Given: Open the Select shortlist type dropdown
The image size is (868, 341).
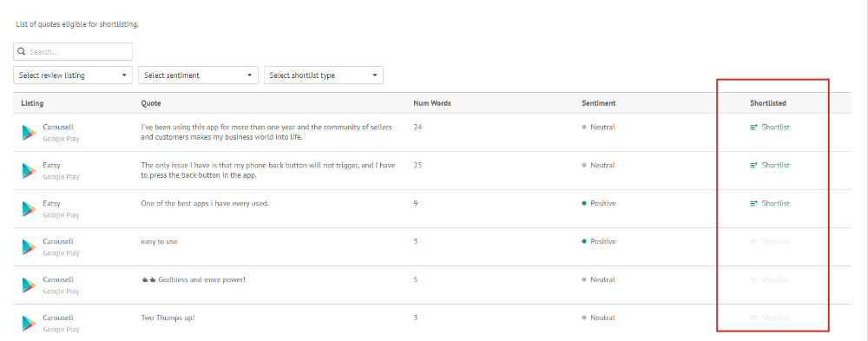Looking at the screenshot, I should coord(324,75).
